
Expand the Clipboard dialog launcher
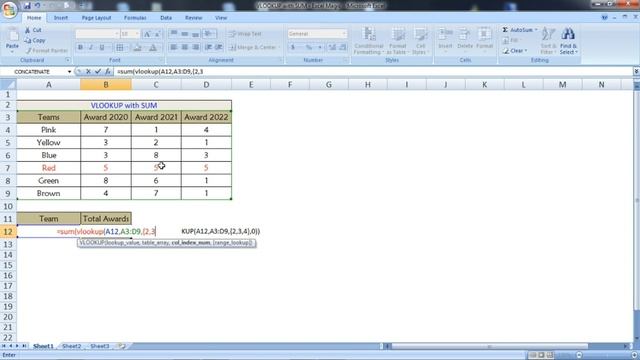tap(68, 60)
